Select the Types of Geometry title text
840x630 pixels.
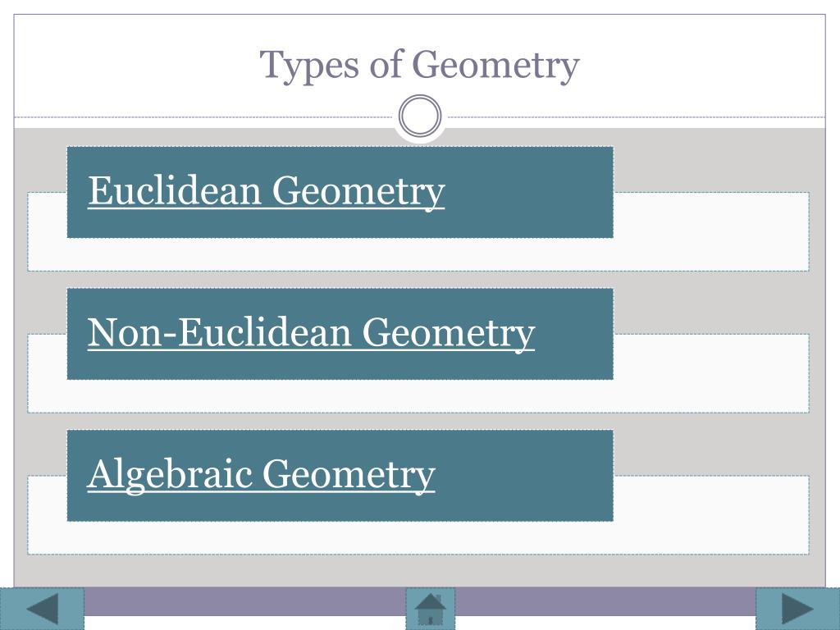tap(419, 66)
